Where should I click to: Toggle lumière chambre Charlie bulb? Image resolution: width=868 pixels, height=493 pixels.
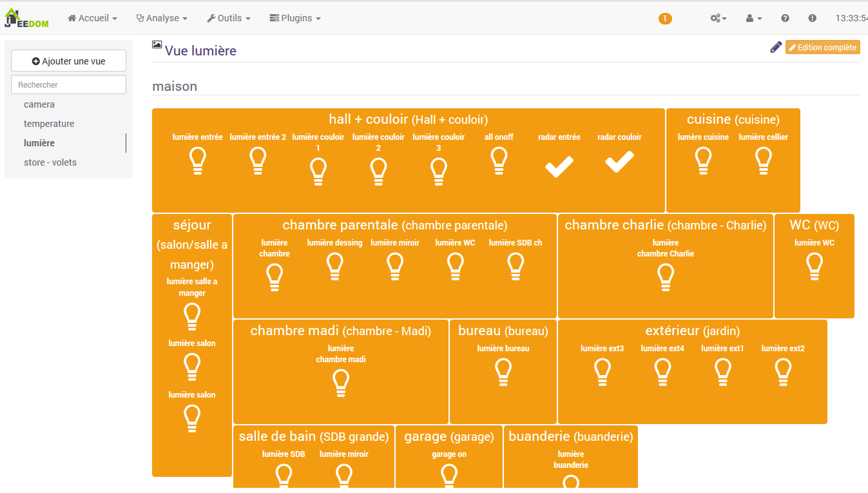(666, 277)
